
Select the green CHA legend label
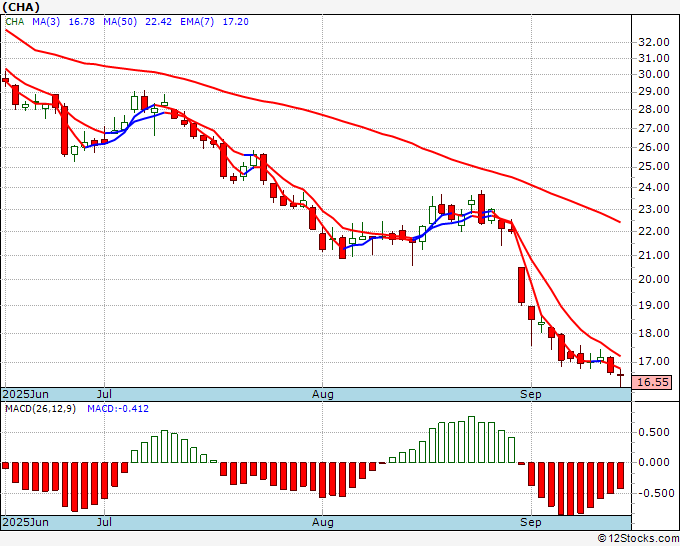[15, 22]
